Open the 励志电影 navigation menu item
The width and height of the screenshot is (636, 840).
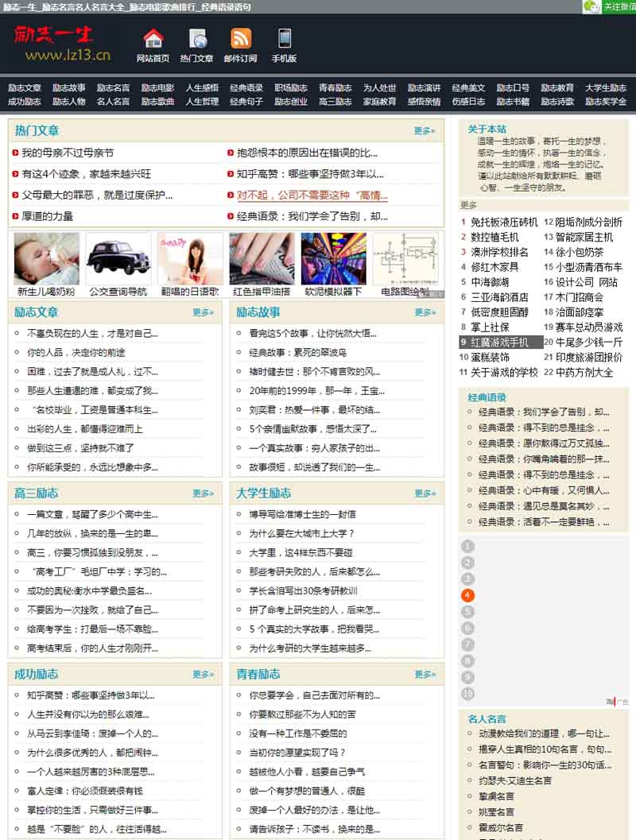(x=157, y=88)
